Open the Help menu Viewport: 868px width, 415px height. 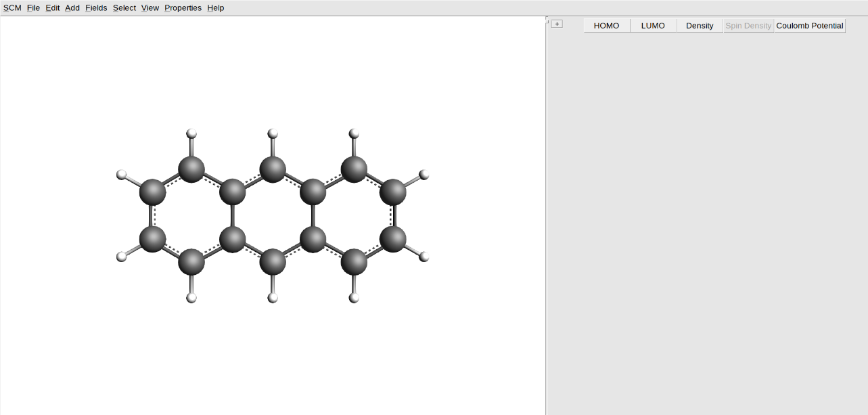[215, 7]
